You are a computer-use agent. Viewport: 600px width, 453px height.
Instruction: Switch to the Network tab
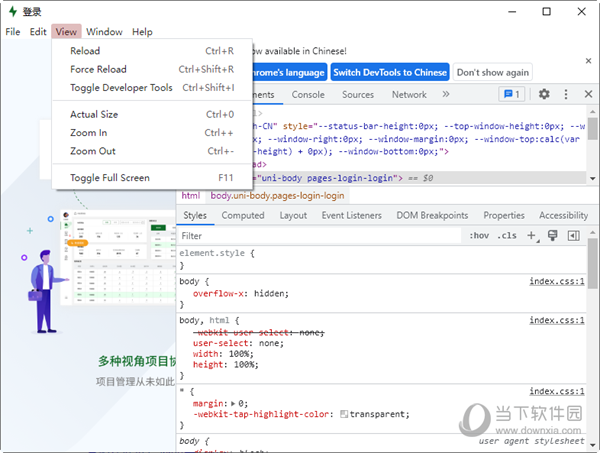click(409, 95)
